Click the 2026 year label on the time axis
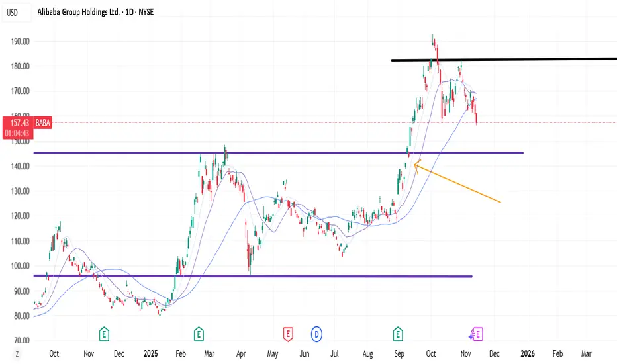 click(527, 354)
